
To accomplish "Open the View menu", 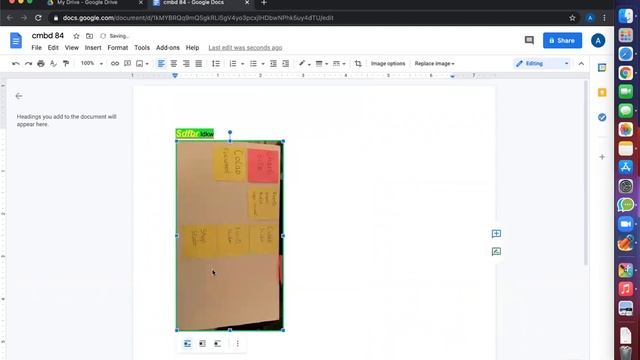I will [x=71, y=48].
